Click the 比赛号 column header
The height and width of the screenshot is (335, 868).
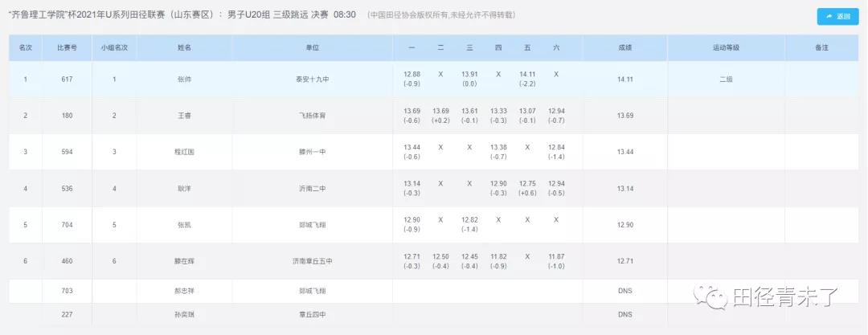coord(67,48)
